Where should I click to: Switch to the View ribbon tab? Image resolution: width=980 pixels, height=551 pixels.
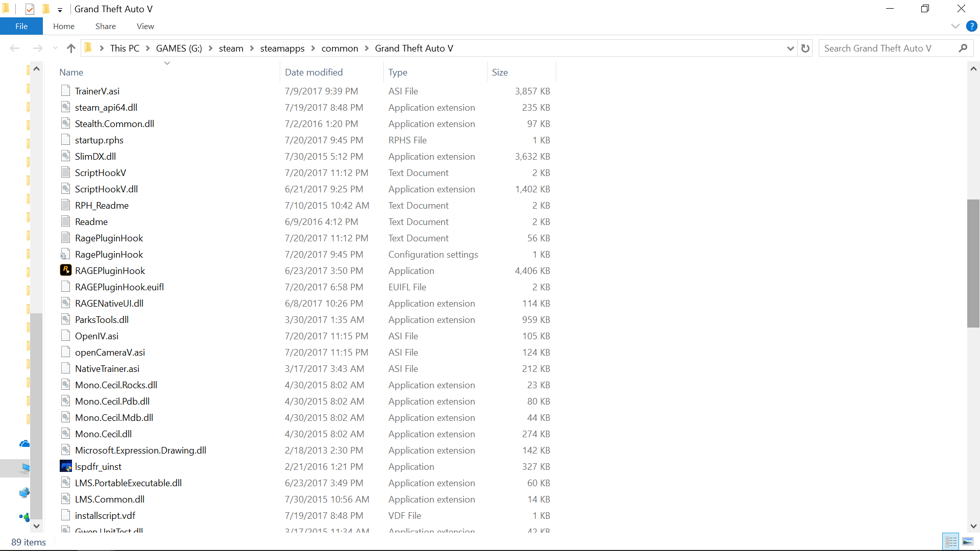145,26
